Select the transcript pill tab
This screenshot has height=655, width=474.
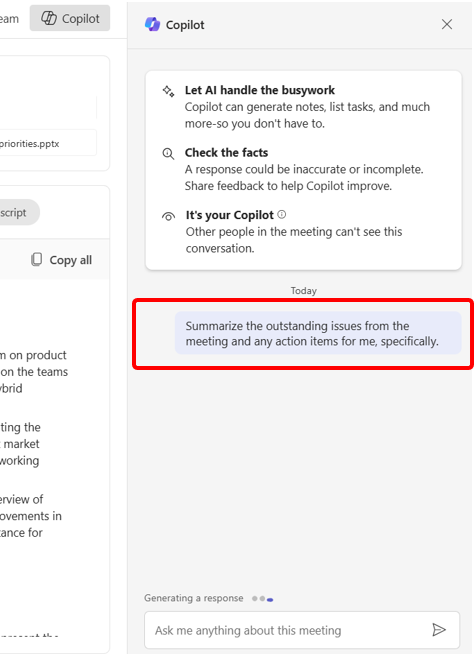(20, 213)
